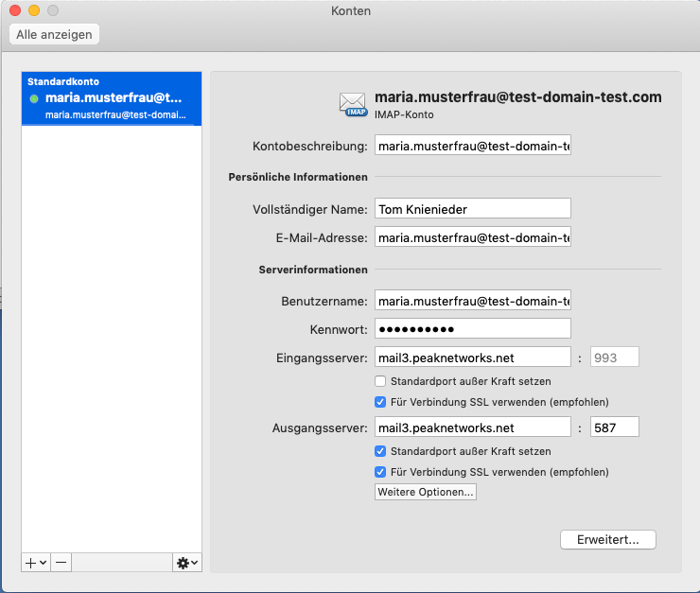Click the Alle anzeigen button
Viewport: 700px width, 593px height.
54,34
